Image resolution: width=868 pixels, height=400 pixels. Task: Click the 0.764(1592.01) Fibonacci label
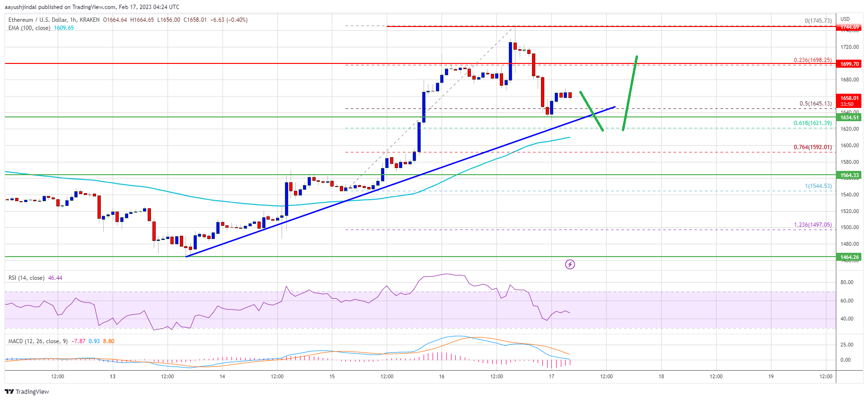(813, 147)
